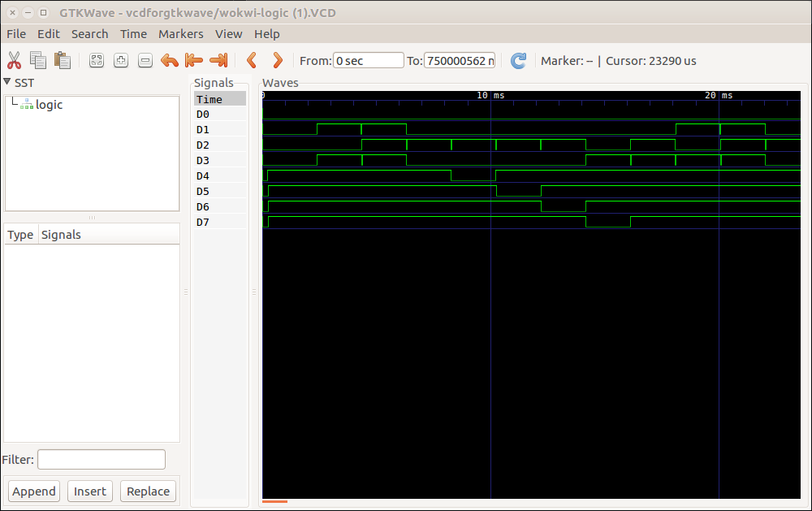Jump to end time with arrow icon

pos(218,60)
